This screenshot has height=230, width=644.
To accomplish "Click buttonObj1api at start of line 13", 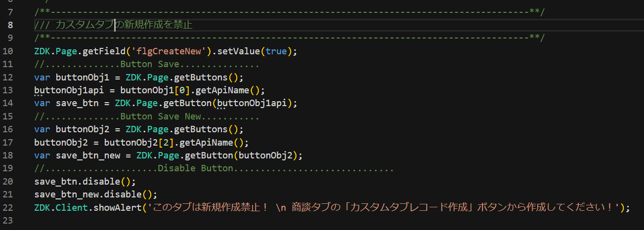I will pyautogui.click(x=72, y=90).
